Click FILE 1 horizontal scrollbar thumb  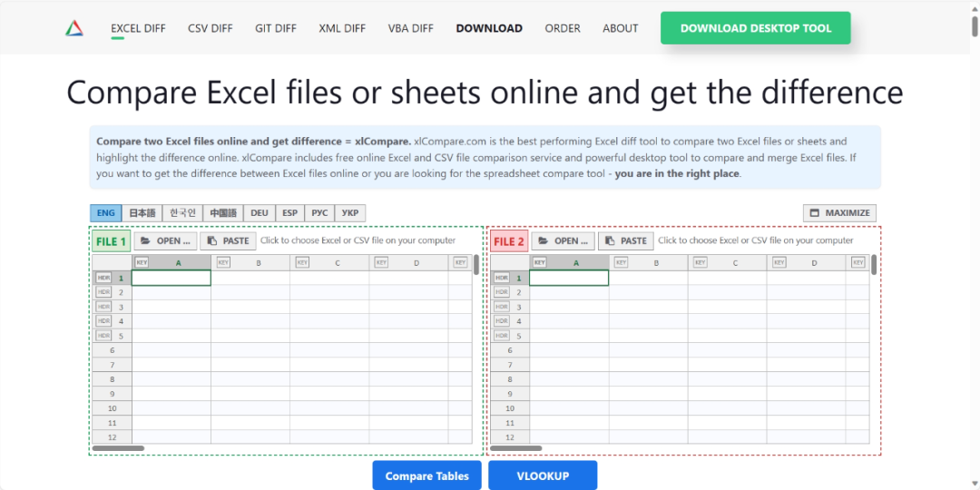[x=118, y=448]
